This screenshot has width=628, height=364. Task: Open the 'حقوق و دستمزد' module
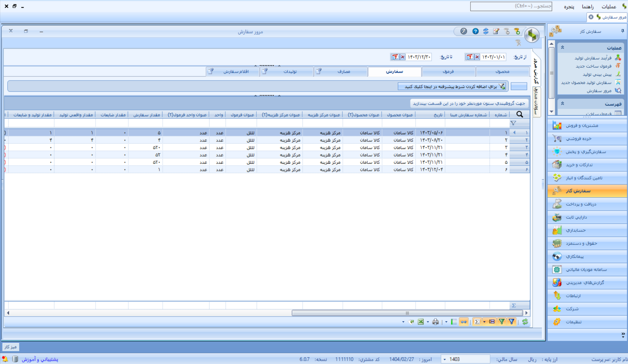[x=587, y=243]
